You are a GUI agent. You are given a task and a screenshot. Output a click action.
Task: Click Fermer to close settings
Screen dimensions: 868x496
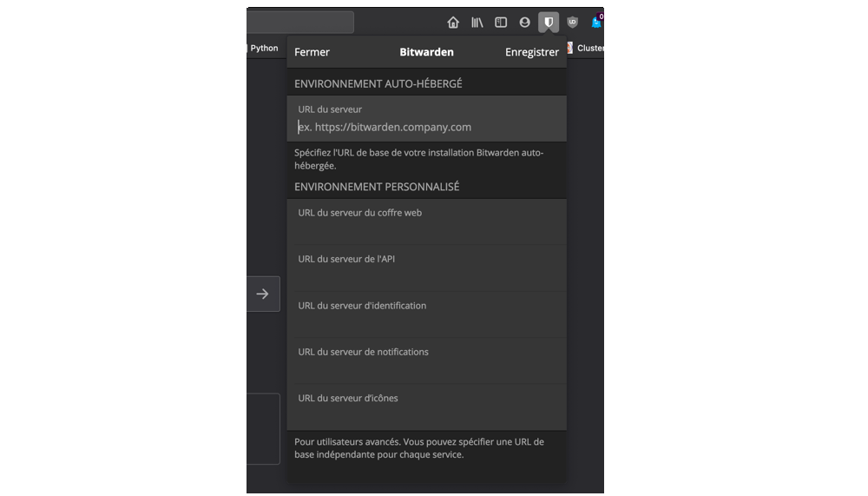click(312, 52)
